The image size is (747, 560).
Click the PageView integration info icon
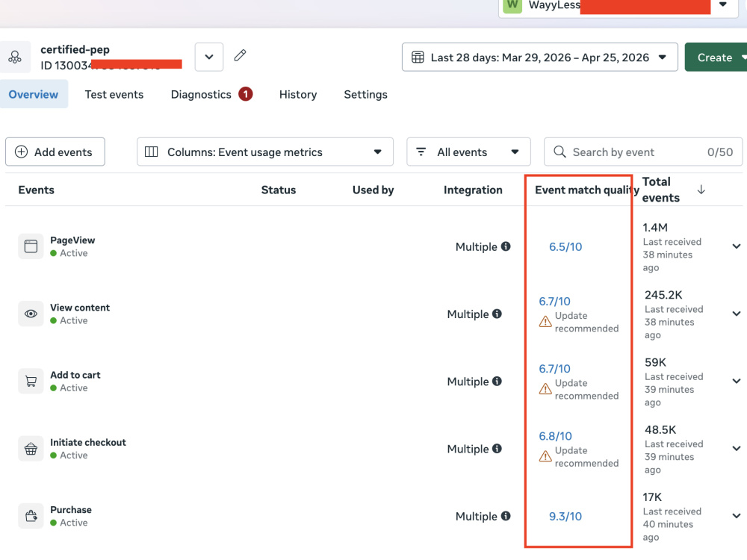[506, 246]
